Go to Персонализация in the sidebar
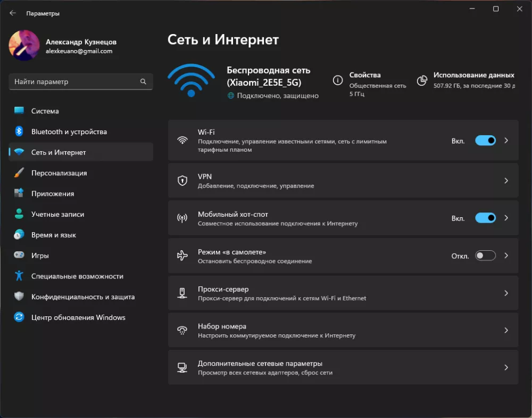 pos(59,173)
